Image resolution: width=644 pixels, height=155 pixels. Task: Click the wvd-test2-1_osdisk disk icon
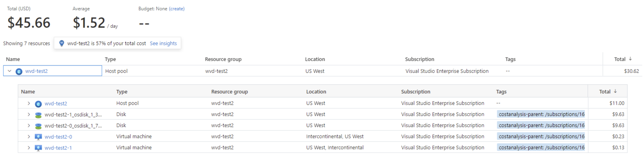click(38, 115)
